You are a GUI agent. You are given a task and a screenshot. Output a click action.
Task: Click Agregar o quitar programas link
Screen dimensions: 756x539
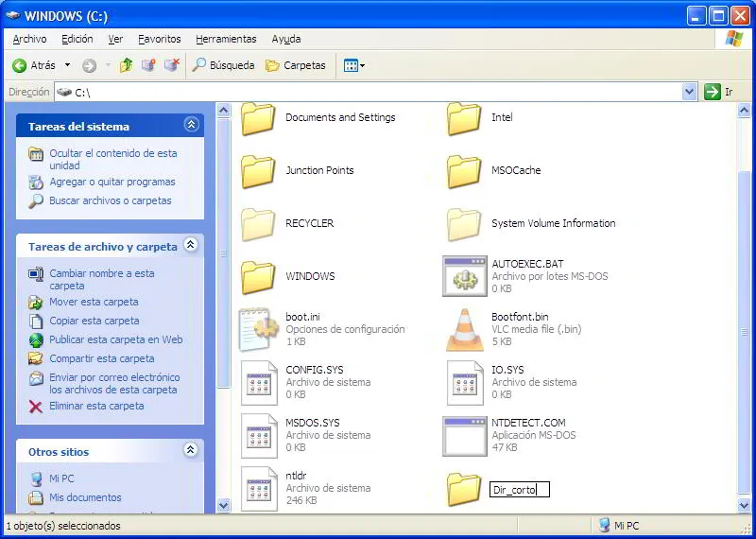tap(112, 182)
